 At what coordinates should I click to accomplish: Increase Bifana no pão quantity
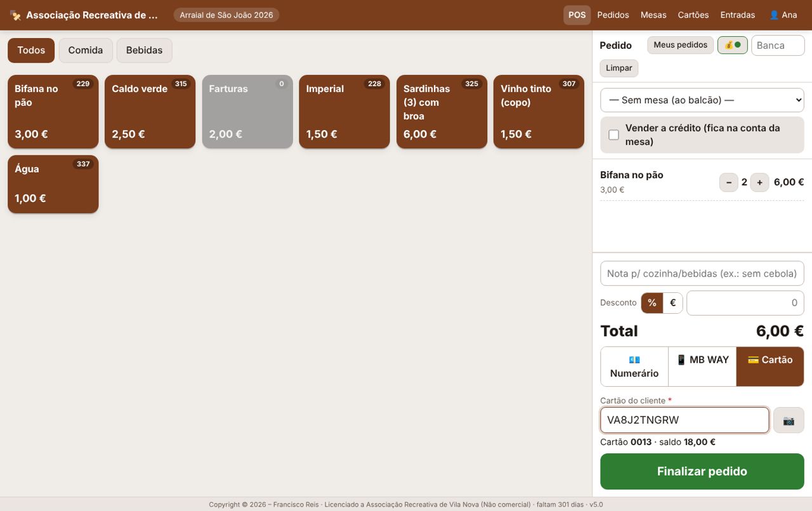click(x=760, y=183)
